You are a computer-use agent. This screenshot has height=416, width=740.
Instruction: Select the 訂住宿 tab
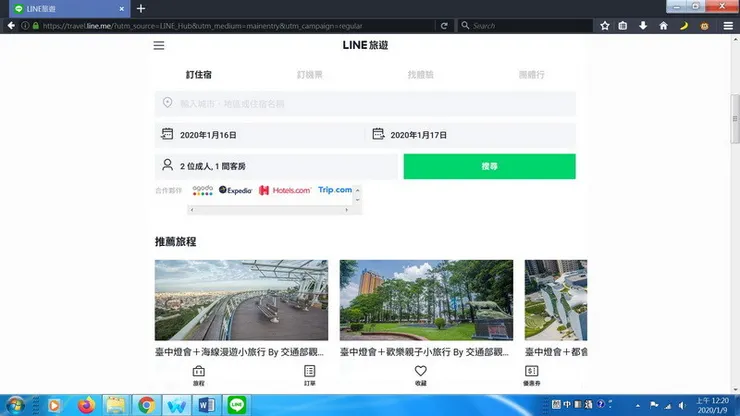199,75
